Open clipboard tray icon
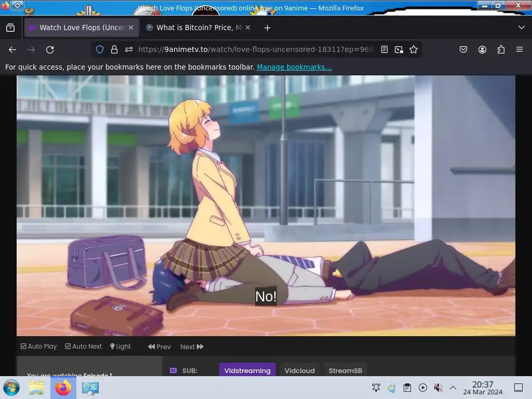This screenshot has width=532, height=399. point(407,388)
